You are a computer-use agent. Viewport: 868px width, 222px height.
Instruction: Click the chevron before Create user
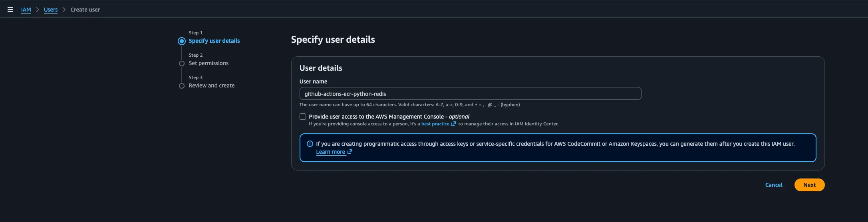tap(64, 10)
